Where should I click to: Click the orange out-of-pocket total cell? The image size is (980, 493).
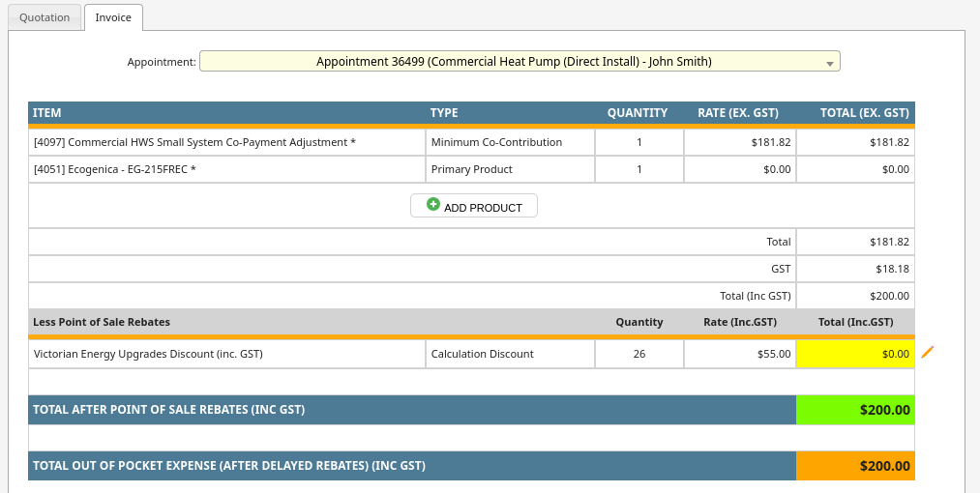(855, 466)
